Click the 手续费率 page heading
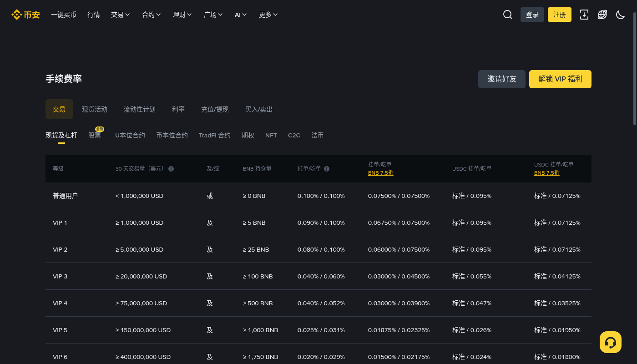Image resolution: width=637 pixels, height=364 pixels. coord(64,79)
